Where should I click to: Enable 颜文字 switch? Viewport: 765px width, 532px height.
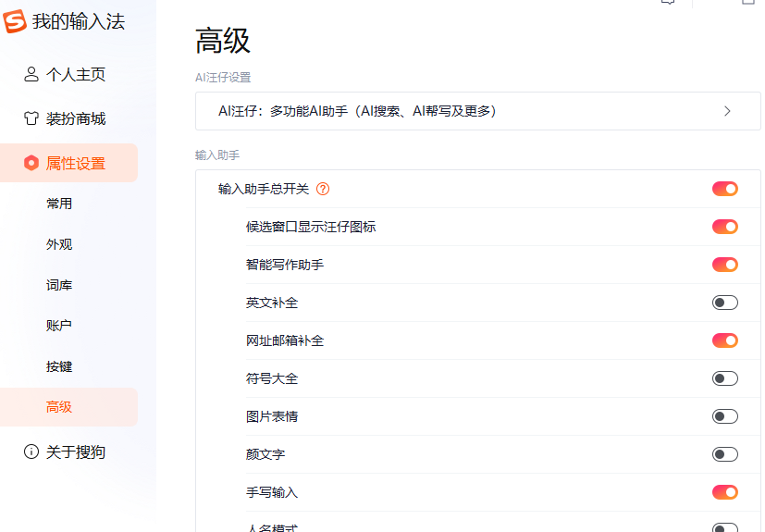click(x=725, y=454)
